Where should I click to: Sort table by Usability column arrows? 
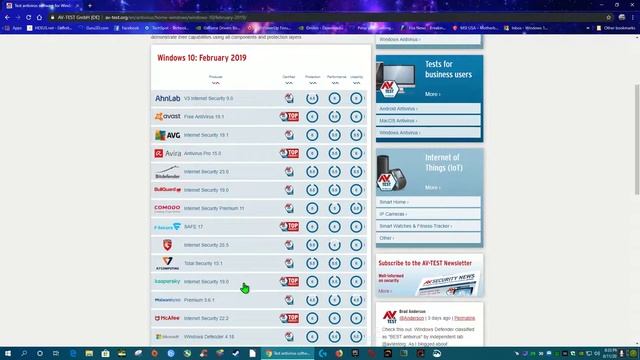click(x=357, y=83)
